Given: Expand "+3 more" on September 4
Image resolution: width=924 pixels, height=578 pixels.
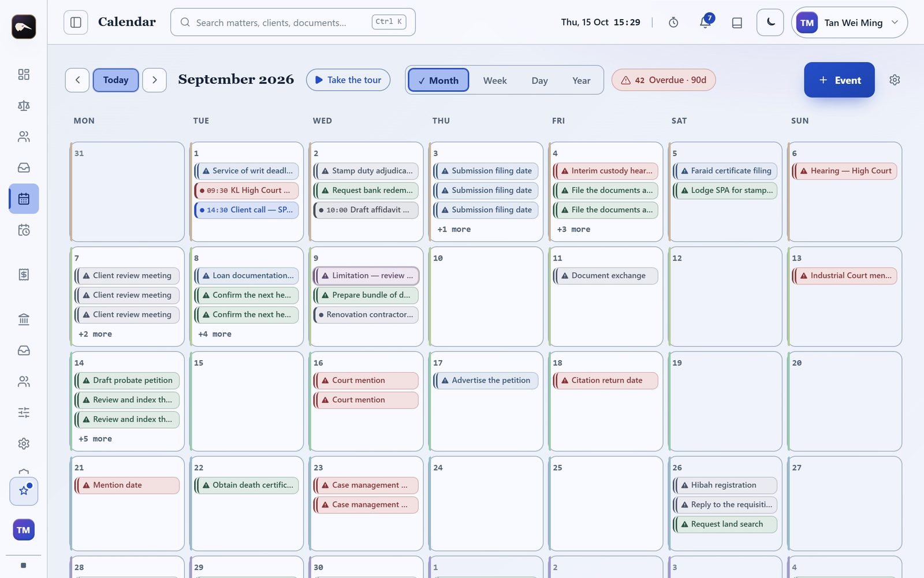Looking at the screenshot, I should (573, 229).
